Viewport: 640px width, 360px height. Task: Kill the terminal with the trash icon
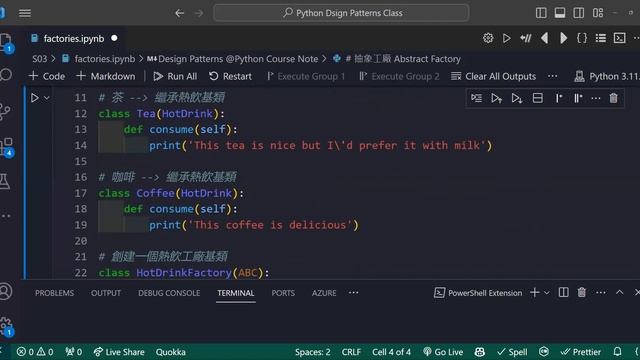[582, 292]
